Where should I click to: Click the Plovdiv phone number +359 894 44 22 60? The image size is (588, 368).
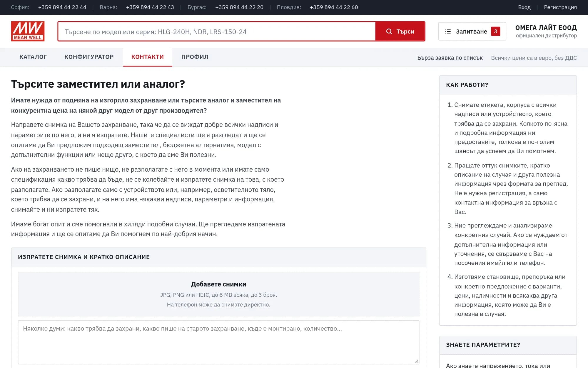point(334,7)
